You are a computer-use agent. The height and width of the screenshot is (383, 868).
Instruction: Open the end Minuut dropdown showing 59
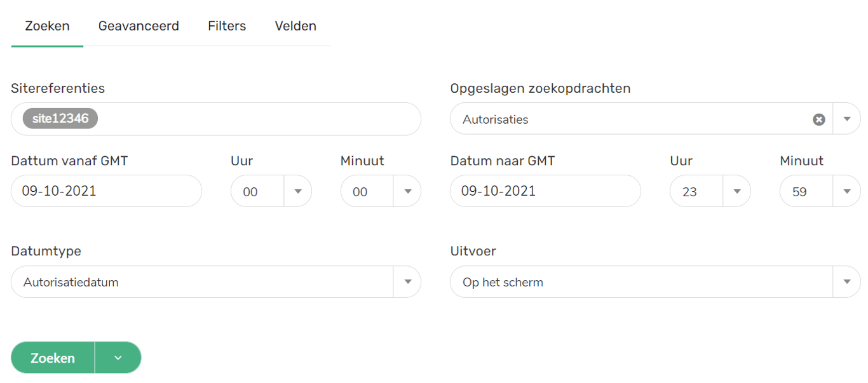point(846,191)
